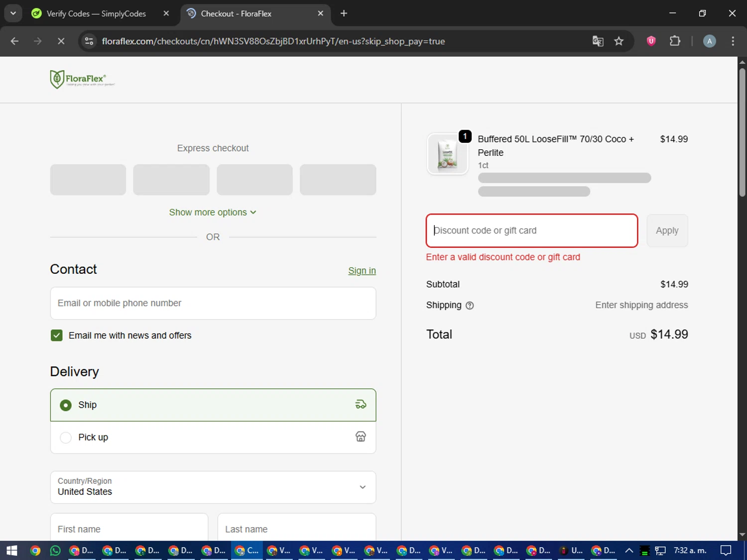Click the Enter shipping address text
Image resolution: width=747 pixels, height=560 pixels.
[x=641, y=305]
